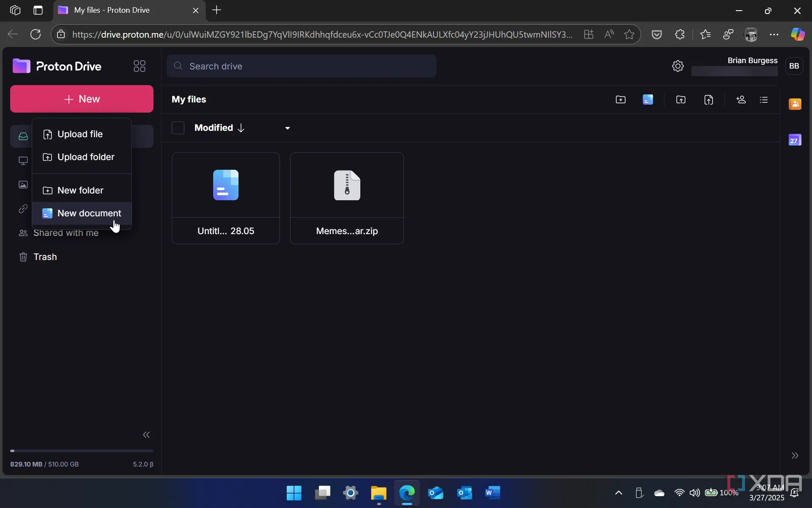Image resolution: width=812 pixels, height=508 pixels.
Task: Open Proton Contacts side panel icon
Action: (795, 104)
